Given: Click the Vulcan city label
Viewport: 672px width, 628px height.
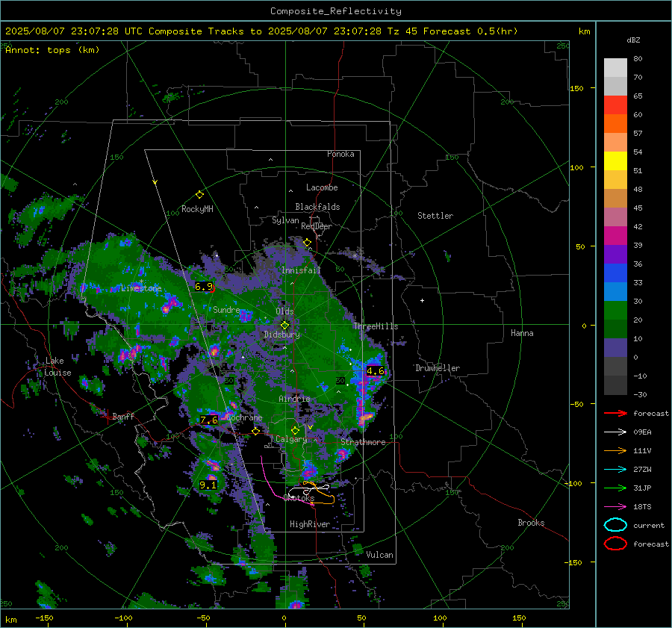Looking at the screenshot, I should tap(379, 555).
